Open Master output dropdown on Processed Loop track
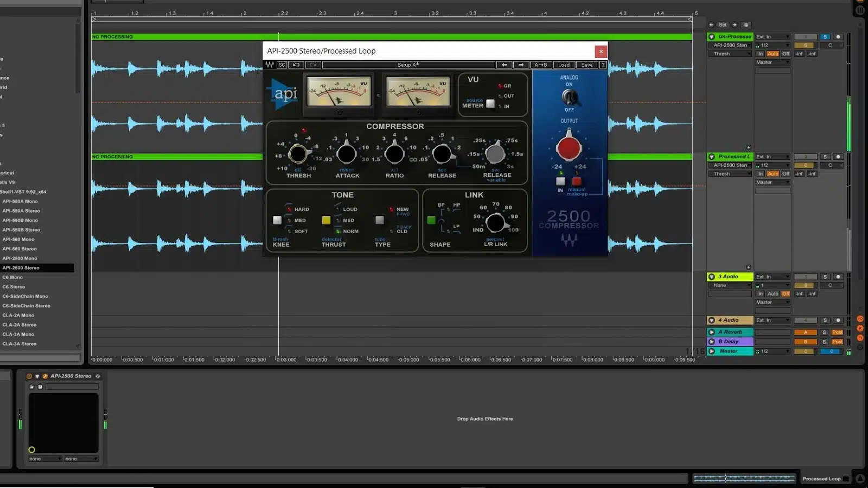The image size is (868, 488). pos(773,182)
